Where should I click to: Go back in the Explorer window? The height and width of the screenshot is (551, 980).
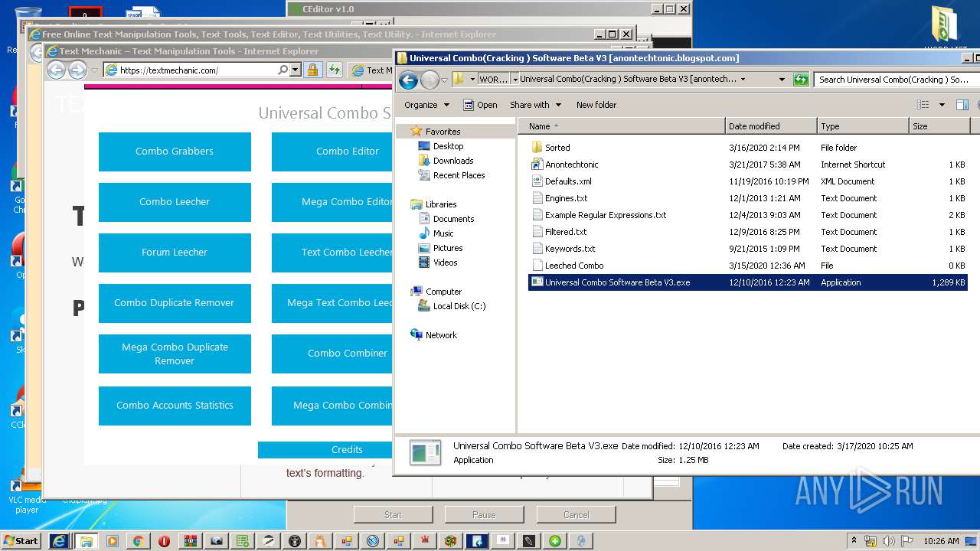click(x=408, y=80)
